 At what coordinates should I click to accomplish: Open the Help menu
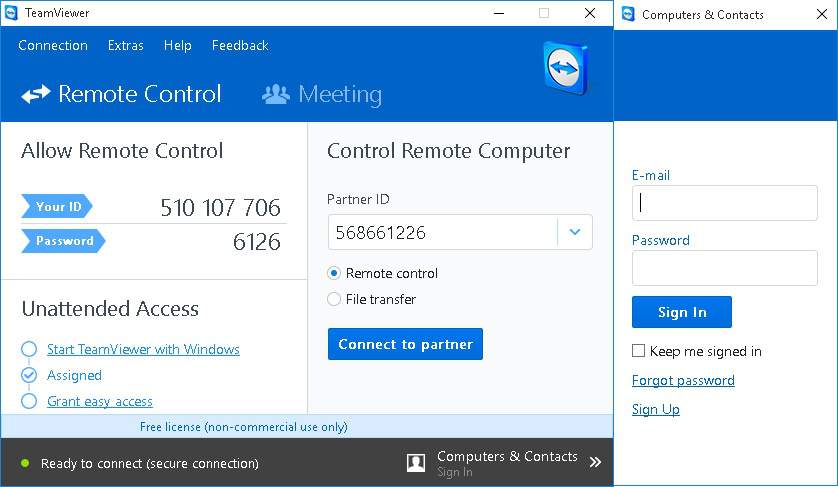pos(177,45)
